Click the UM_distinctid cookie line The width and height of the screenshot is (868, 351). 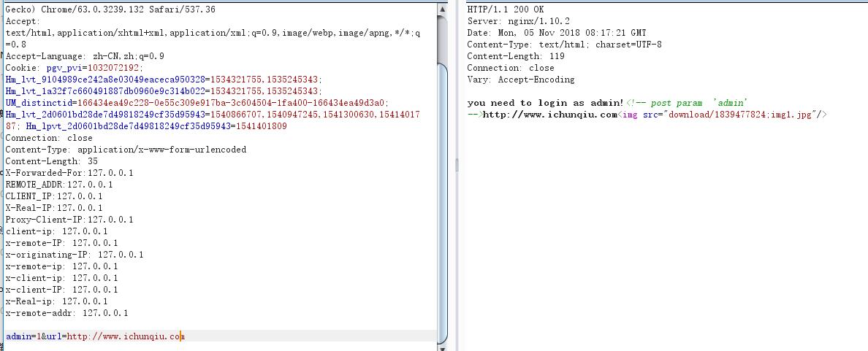point(197,103)
